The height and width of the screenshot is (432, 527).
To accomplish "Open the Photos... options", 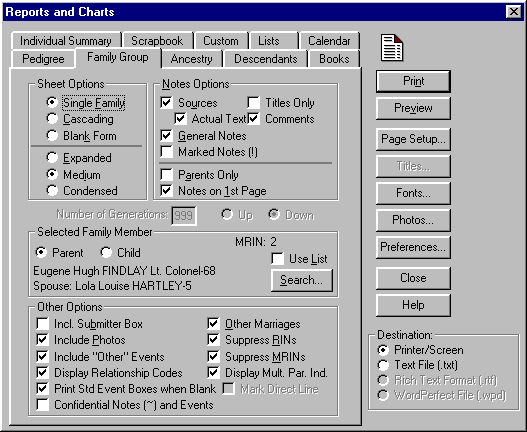I will point(413,220).
